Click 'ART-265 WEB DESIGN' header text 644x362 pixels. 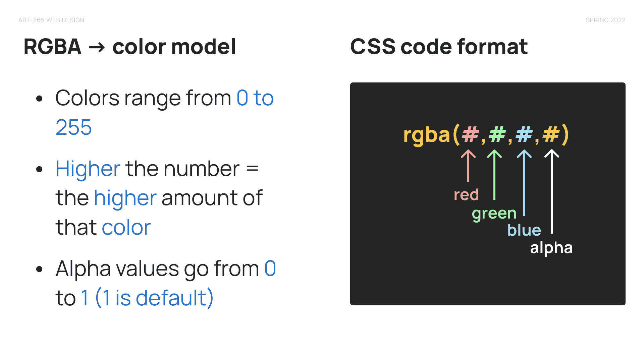click(51, 20)
